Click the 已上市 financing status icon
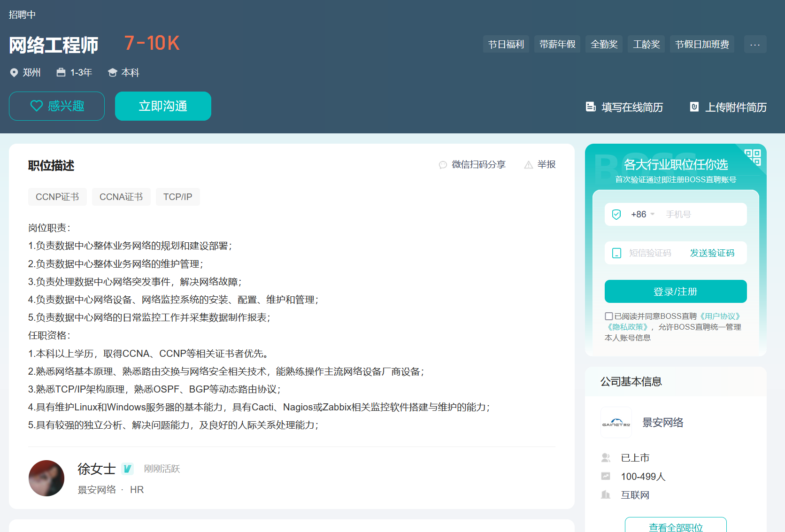 [606, 458]
